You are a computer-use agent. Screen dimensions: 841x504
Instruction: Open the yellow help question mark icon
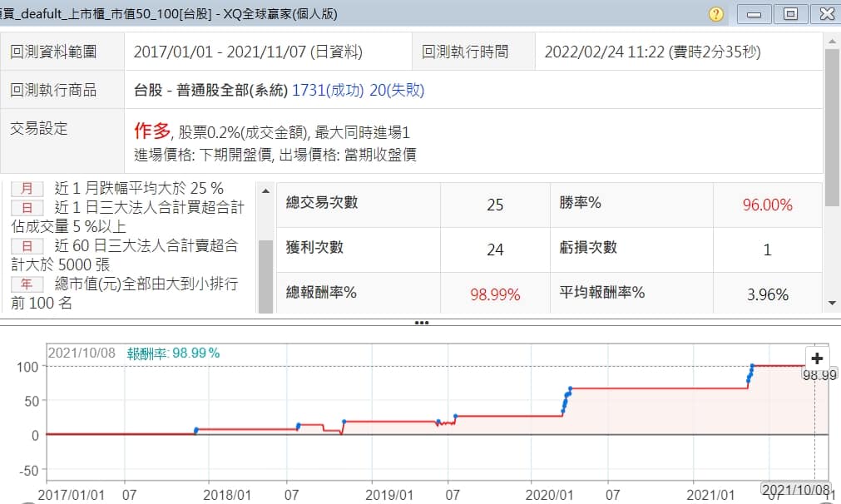(x=716, y=15)
